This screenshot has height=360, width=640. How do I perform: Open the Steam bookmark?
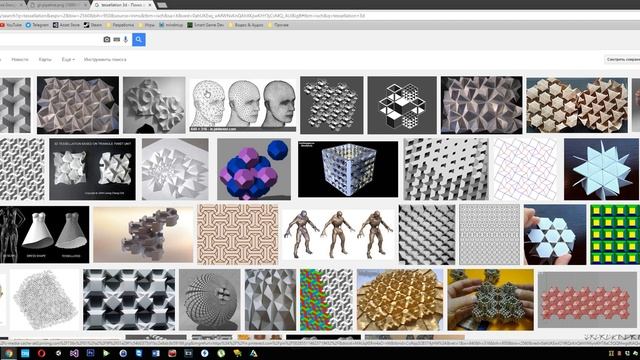point(93,25)
